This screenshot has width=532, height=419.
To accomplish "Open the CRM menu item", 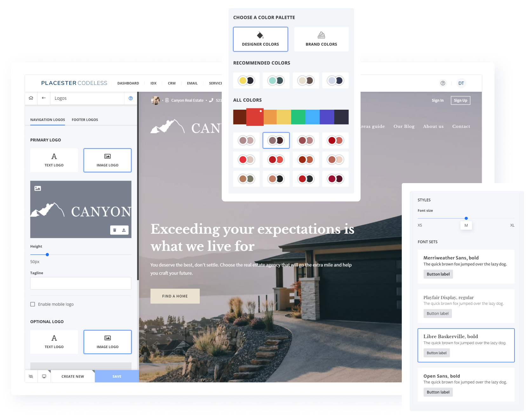I will pos(172,83).
